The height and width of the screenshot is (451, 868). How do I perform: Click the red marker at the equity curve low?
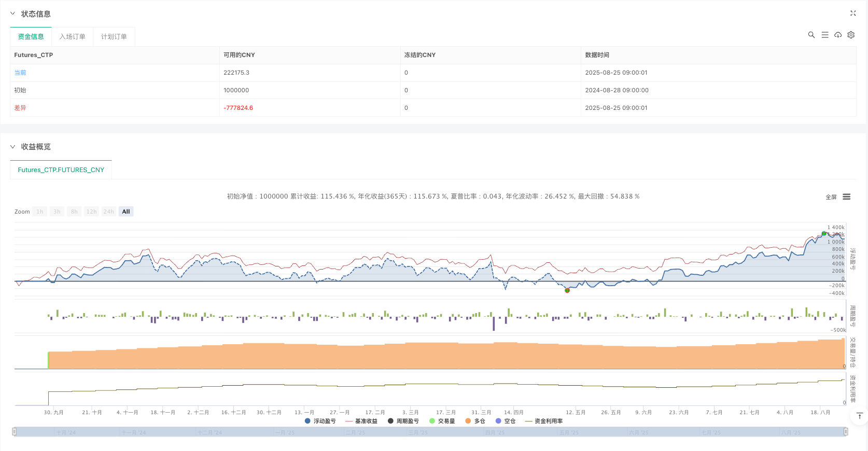tap(567, 290)
